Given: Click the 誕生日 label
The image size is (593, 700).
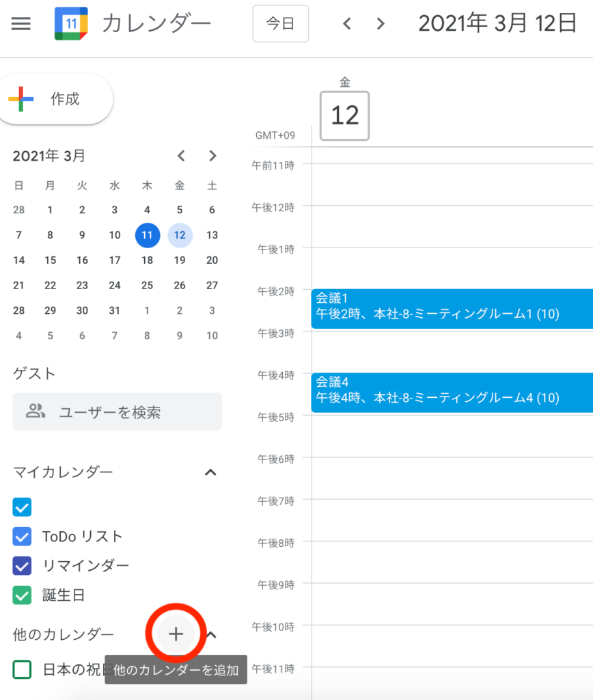Looking at the screenshot, I should coord(64,595).
